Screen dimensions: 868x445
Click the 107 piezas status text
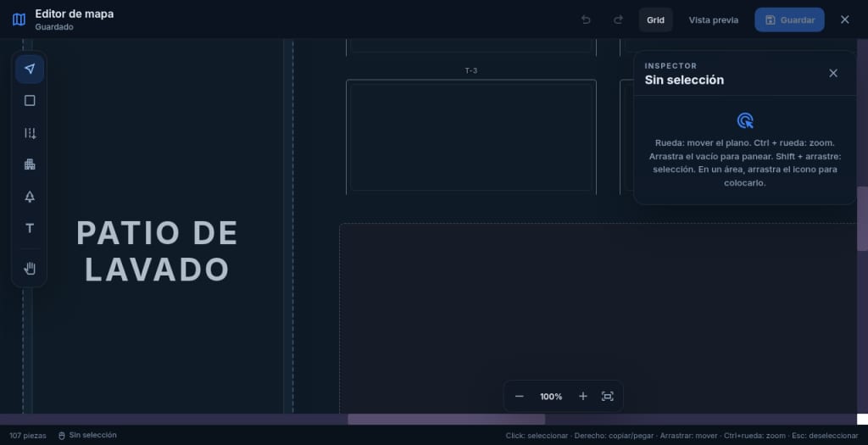[x=28, y=436]
